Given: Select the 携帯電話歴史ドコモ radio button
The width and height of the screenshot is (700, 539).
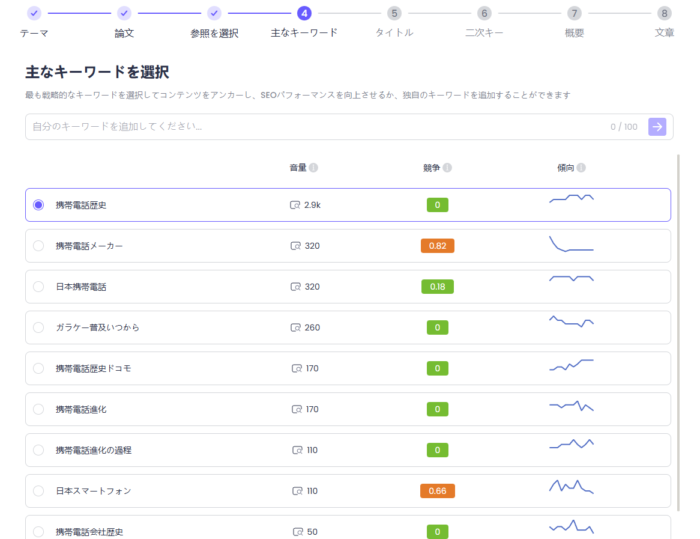Looking at the screenshot, I should pos(38,368).
